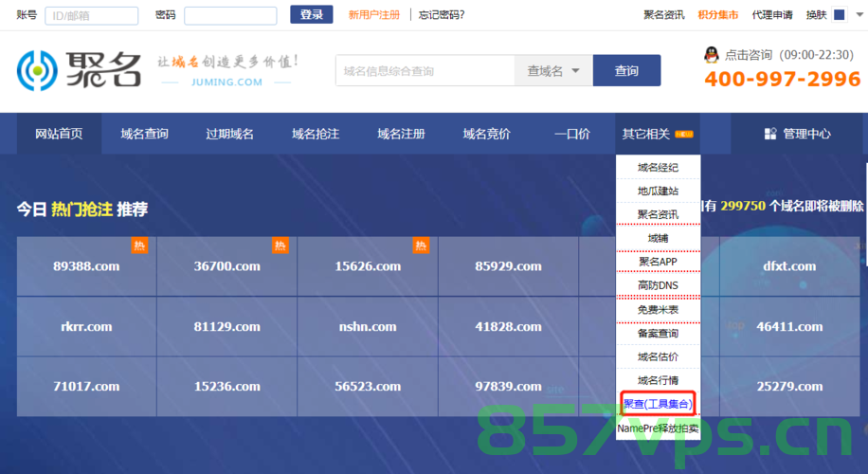Open QQ penguin consultation icon
868x474 pixels.
(712, 55)
